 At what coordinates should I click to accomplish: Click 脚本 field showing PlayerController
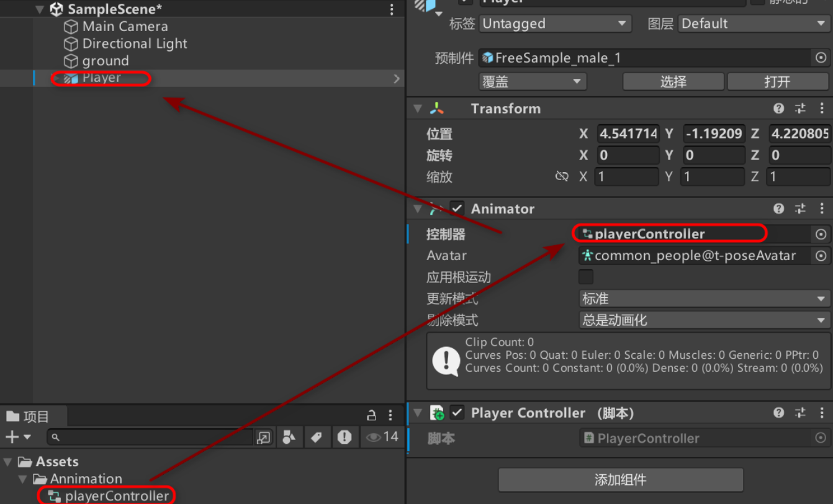695,438
